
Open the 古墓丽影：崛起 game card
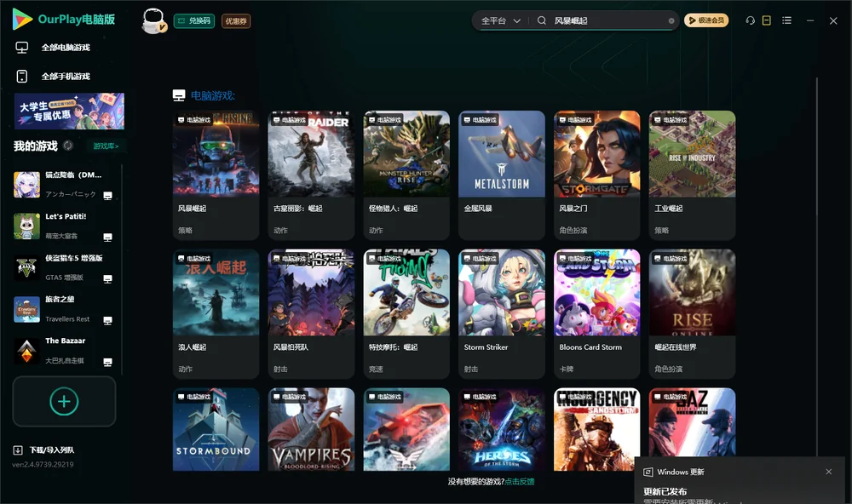tap(311, 175)
